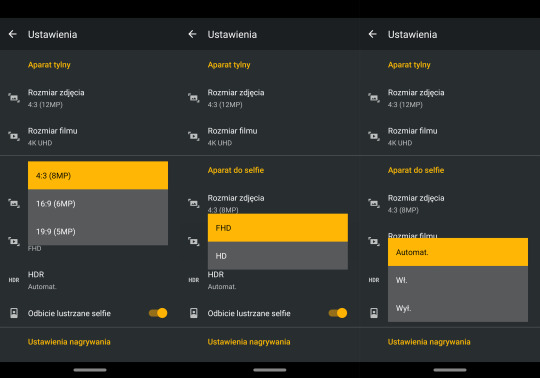Click mirrored selfie icon in the right screenshot
Screen dimensions: 540x378
tap(374, 313)
